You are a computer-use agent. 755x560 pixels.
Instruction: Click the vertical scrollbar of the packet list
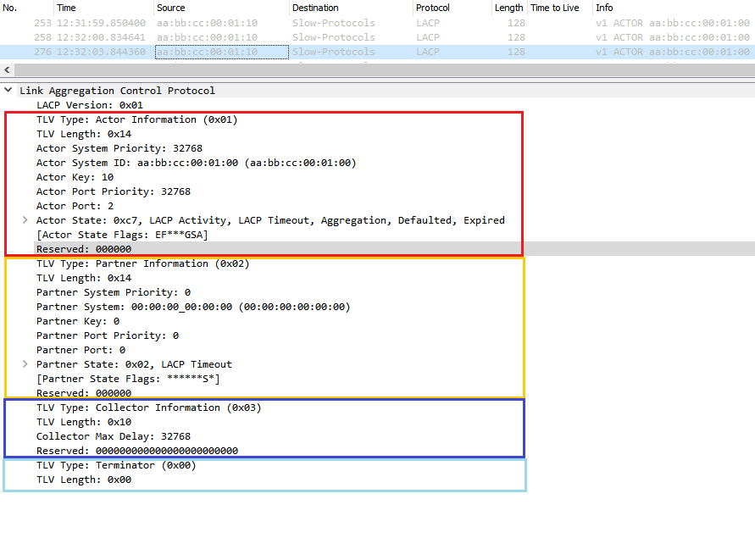[750, 37]
